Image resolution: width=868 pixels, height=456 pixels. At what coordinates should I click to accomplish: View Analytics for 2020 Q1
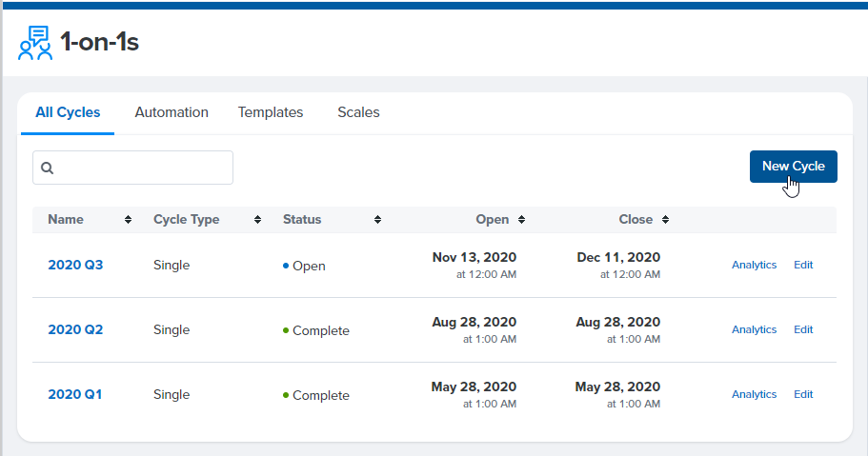tap(754, 394)
